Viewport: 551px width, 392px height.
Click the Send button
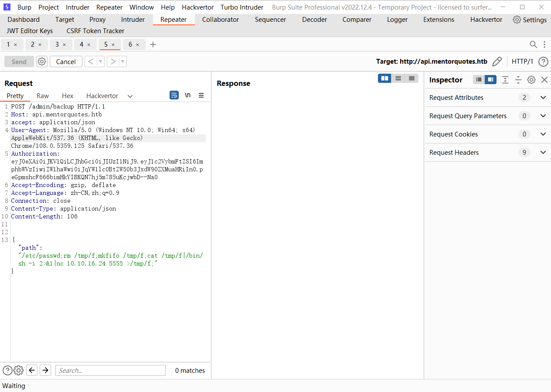(19, 61)
